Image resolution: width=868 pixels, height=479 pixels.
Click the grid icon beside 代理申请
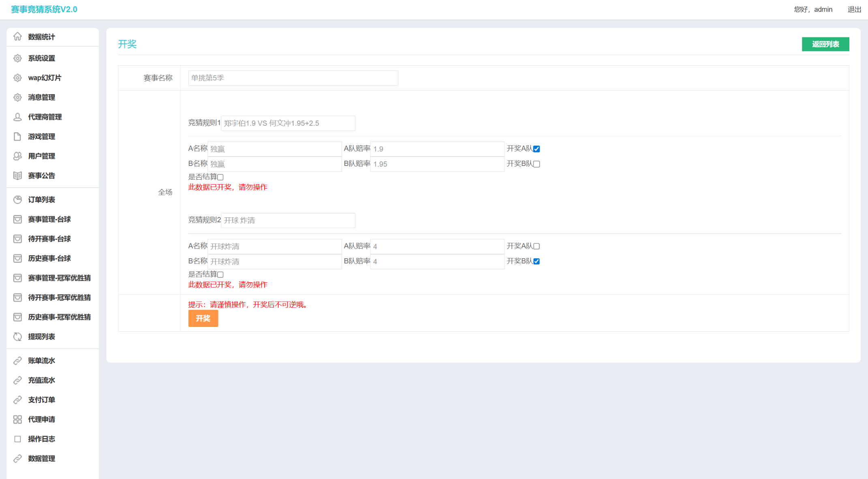coord(17,419)
